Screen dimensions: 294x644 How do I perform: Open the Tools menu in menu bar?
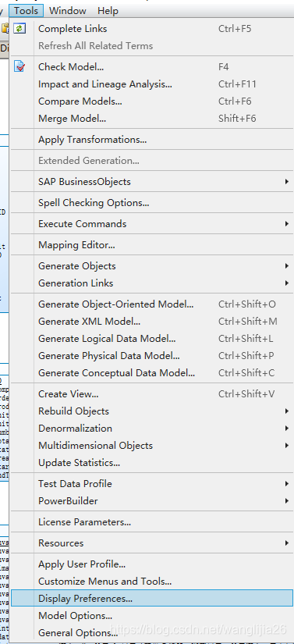tap(27, 11)
